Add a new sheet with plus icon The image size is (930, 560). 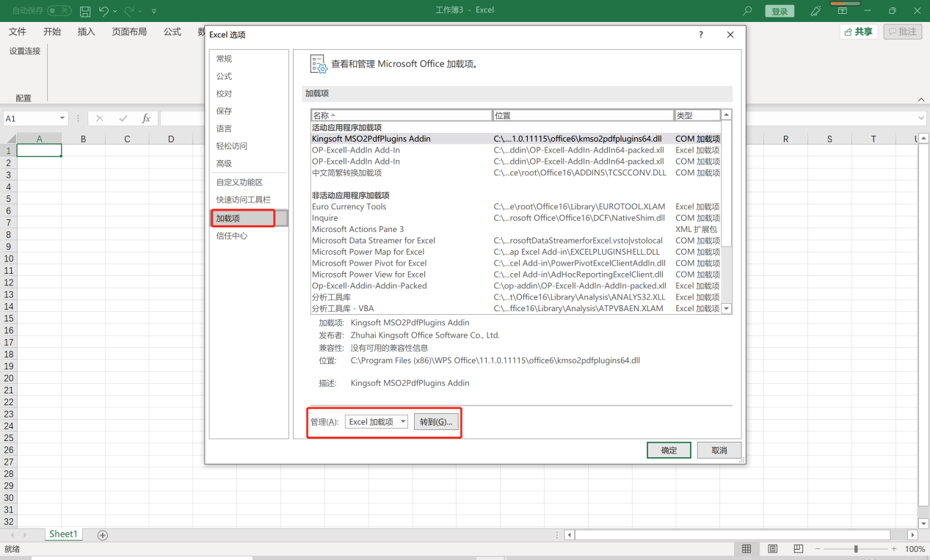point(103,535)
